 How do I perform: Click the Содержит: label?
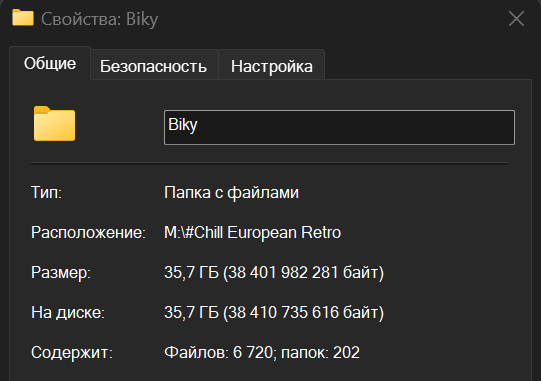tap(72, 353)
